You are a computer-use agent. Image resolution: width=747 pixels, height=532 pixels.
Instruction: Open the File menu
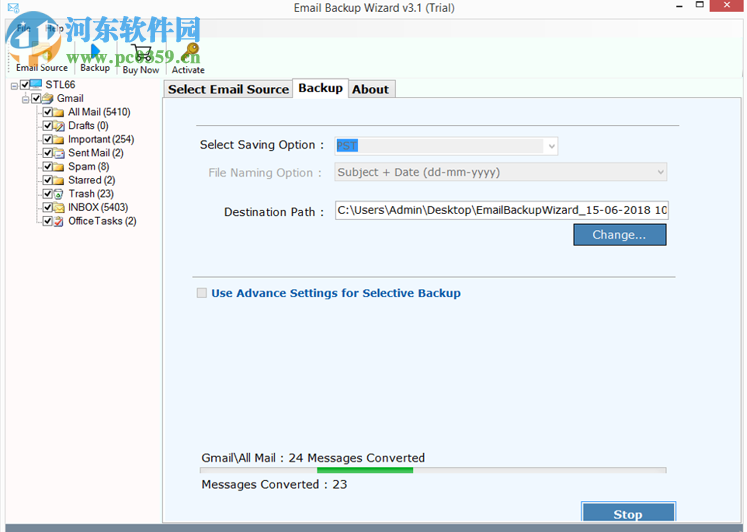click(24, 29)
